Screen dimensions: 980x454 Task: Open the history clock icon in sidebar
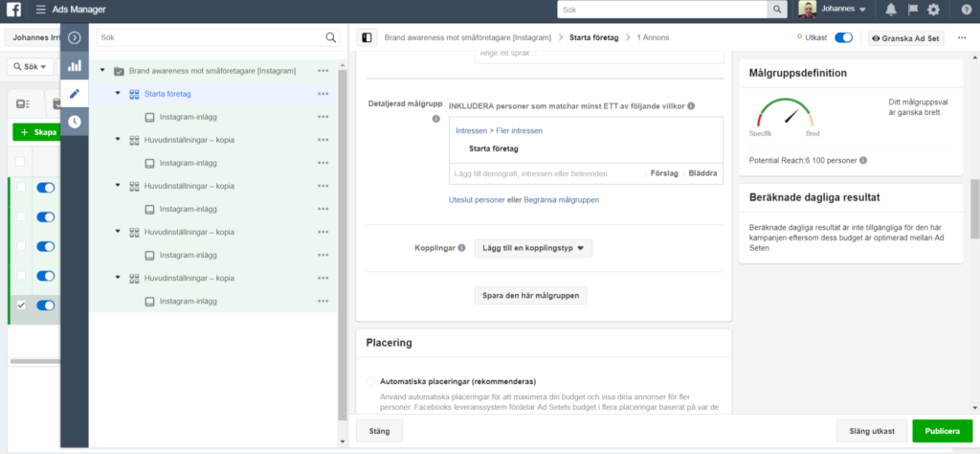click(x=74, y=122)
